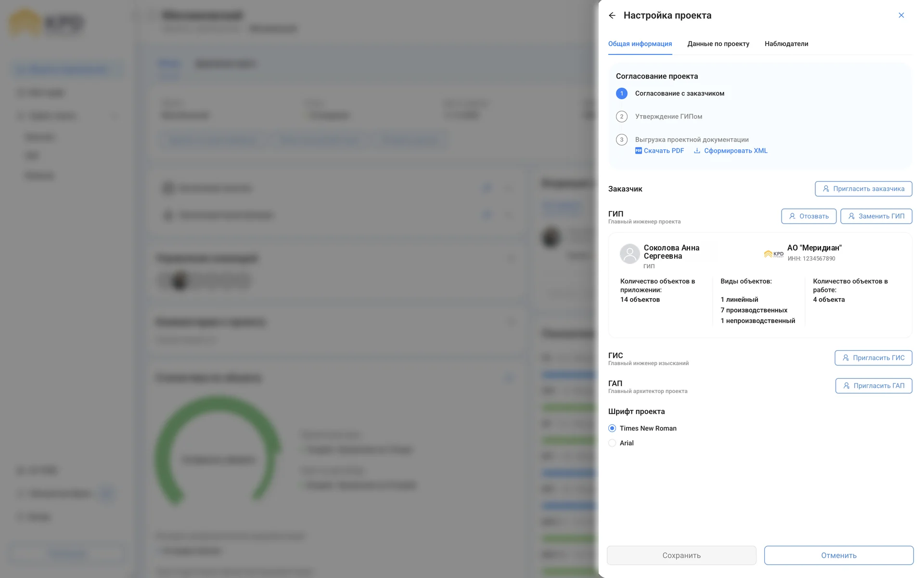Click the name Соколова Анна Сергеевна

pyautogui.click(x=672, y=252)
